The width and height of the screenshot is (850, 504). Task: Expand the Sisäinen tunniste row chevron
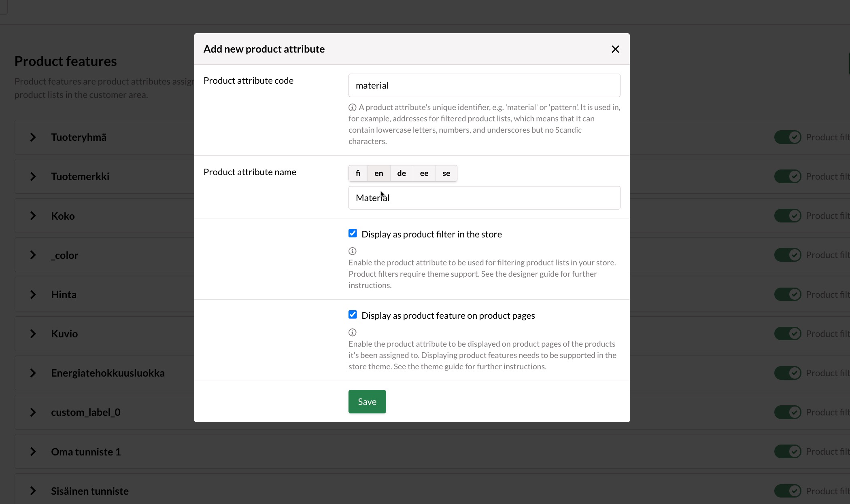coord(33,491)
